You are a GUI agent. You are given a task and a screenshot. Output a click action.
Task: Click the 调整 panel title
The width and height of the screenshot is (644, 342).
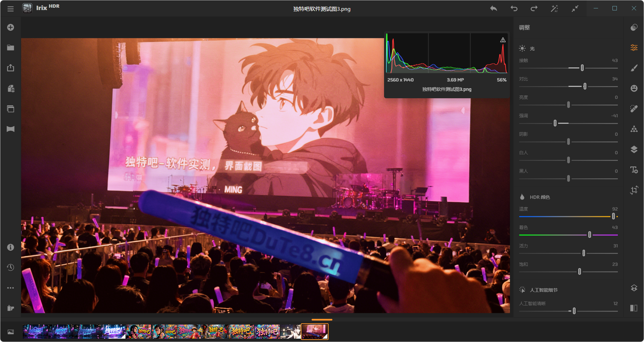pos(524,27)
